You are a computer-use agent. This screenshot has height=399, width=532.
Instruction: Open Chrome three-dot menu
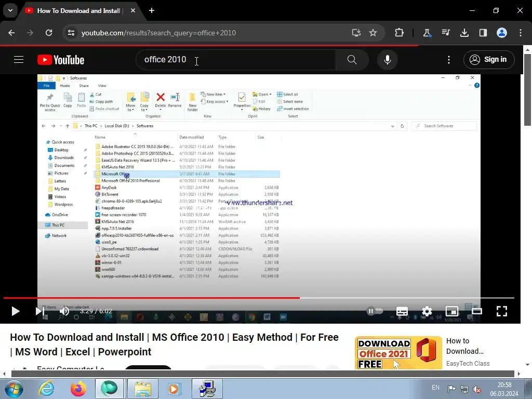click(x=521, y=33)
